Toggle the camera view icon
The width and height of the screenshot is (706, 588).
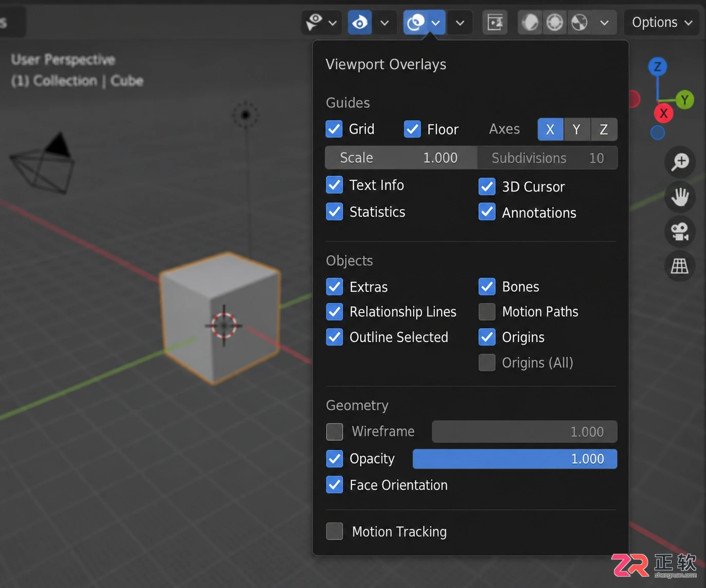(x=680, y=232)
